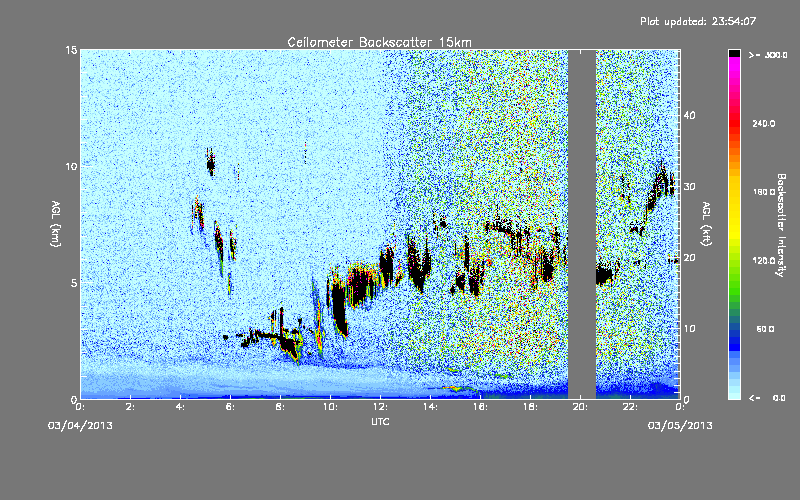This screenshot has width=800, height=500.
Task: Click the 'Ceilometer Backscatter 15km' plot title
Action: pos(379,42)
